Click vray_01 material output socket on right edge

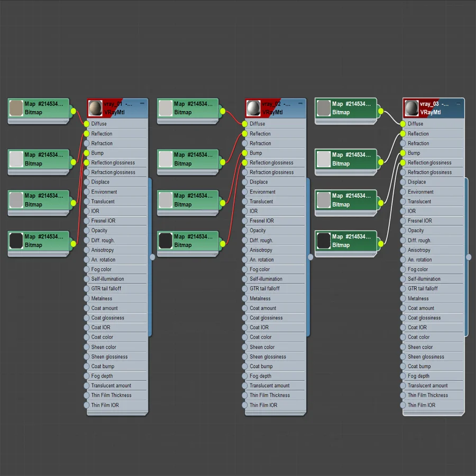pyautogui.click(x=152, y=257)
